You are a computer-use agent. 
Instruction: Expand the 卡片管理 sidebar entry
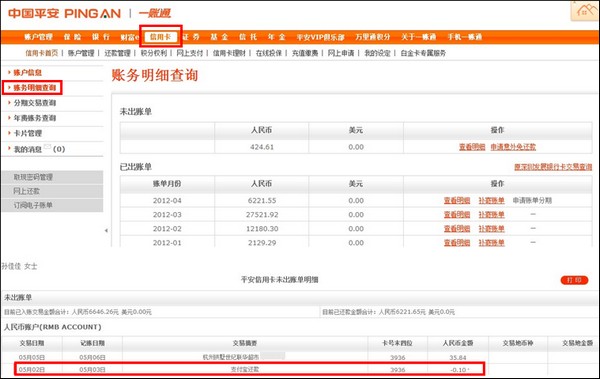pos(27,133)
